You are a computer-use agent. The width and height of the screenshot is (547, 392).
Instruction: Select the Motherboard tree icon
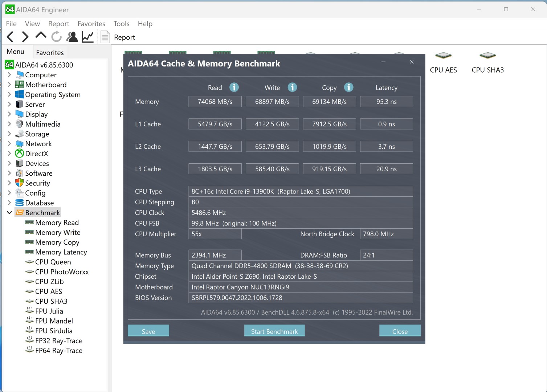pos(20,85)
